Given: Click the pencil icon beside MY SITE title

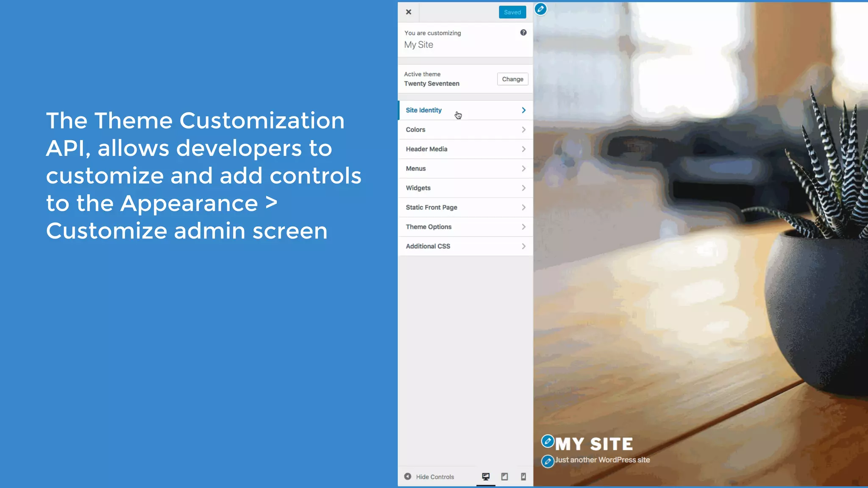Looking at the screenshot, I should [x=548, y=441].
